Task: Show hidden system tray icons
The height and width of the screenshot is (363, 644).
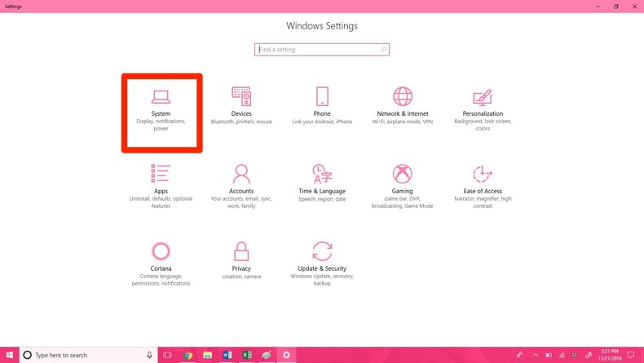Action: pyautogui.click(x=536, y=355)
